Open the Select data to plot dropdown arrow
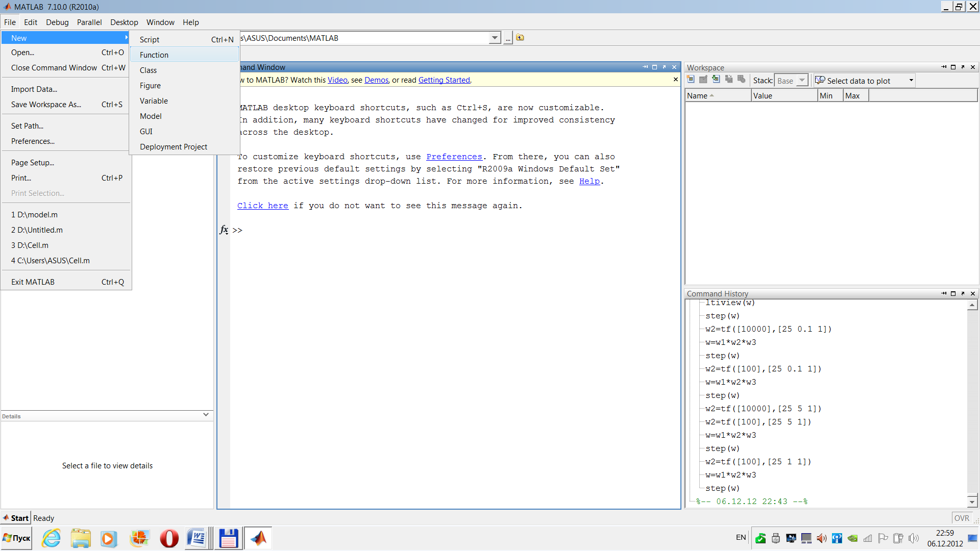 tap(911, 81)
